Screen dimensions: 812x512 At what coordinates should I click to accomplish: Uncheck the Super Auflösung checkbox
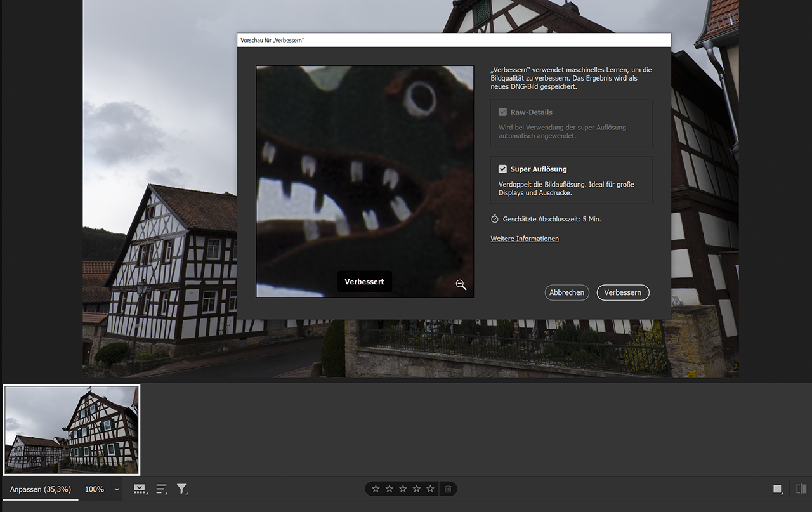click(502, 169)
